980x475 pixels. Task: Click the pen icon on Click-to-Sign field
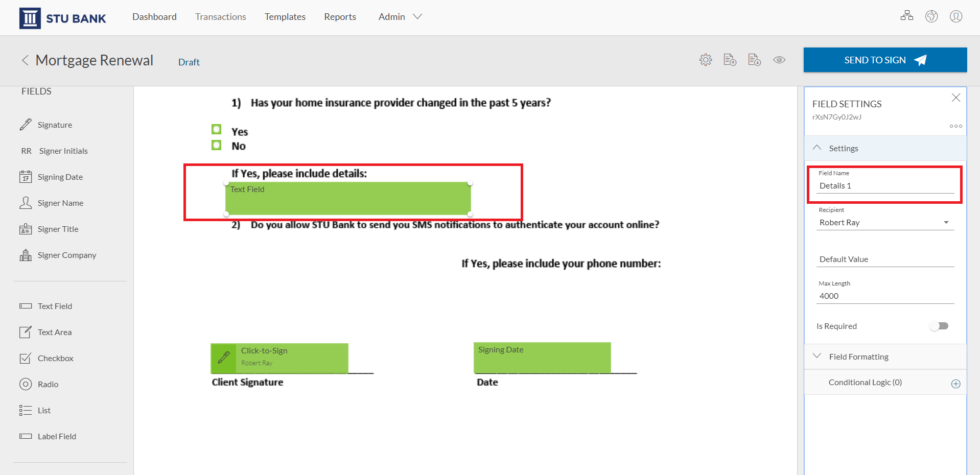[223, 358]
